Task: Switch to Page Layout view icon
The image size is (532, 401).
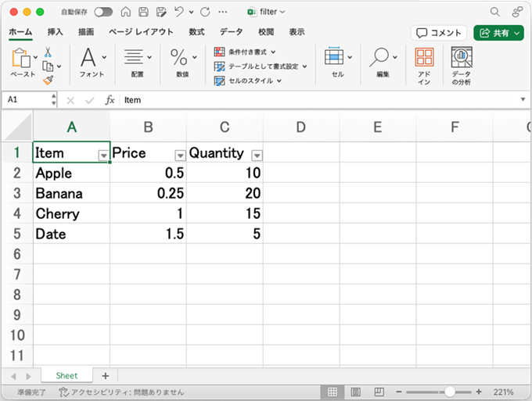Action: click(x=355, y=392)
